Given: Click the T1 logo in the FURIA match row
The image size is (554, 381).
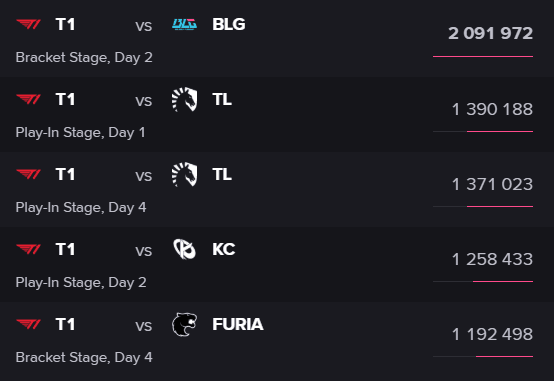Looking at the screenshot, I should [x=29, y=324].
